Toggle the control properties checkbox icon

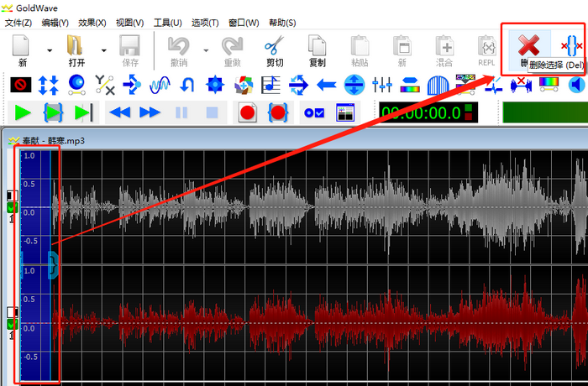(x=314, y=112)
